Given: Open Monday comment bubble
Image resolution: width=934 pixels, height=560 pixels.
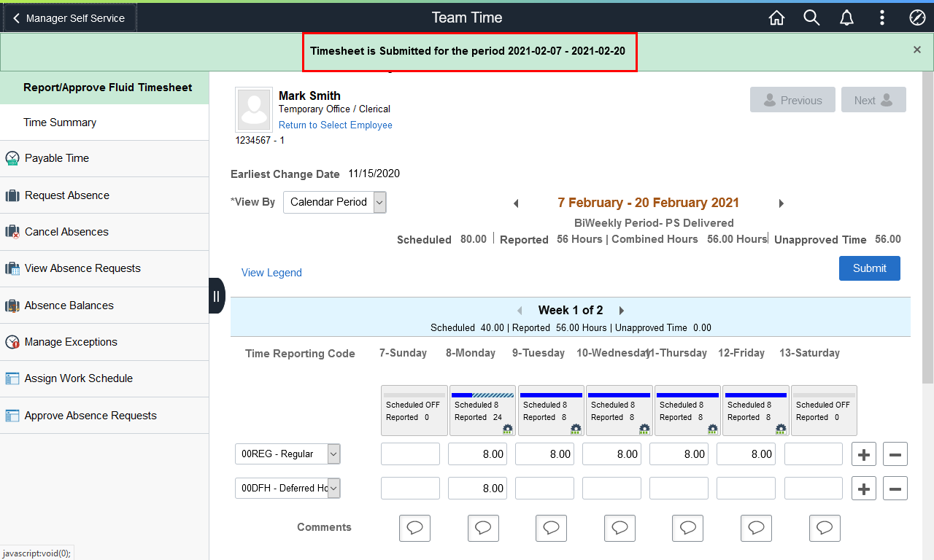Looking at the screenshot, I should tap(483, 528).
